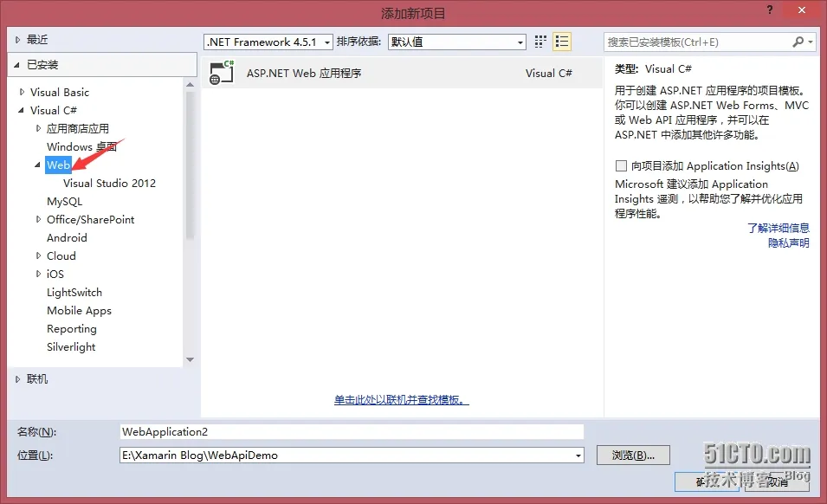Select the ASP.NET Web application template icon
This screenshot has width=827, height=504.
point(222,74)
